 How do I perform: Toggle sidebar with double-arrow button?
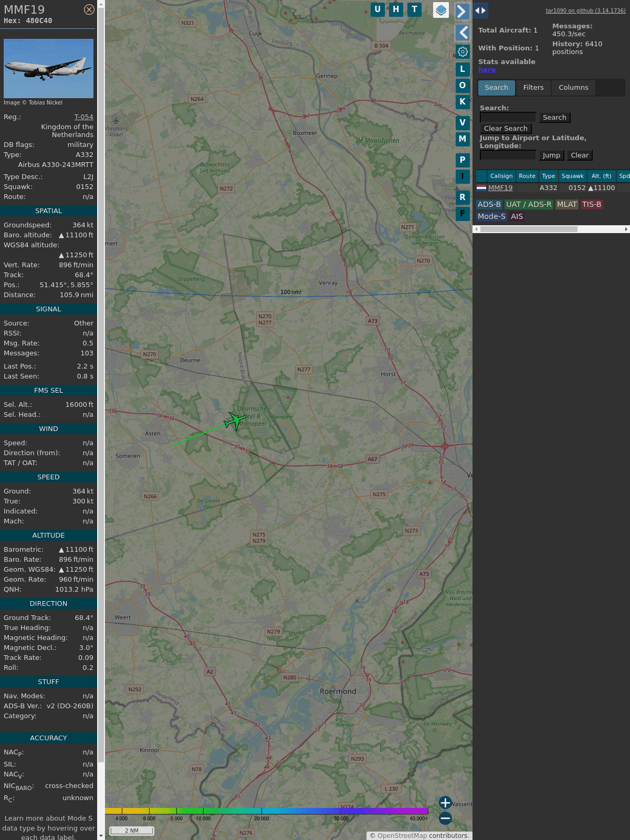pyautogui.click(x=480, y=10)
